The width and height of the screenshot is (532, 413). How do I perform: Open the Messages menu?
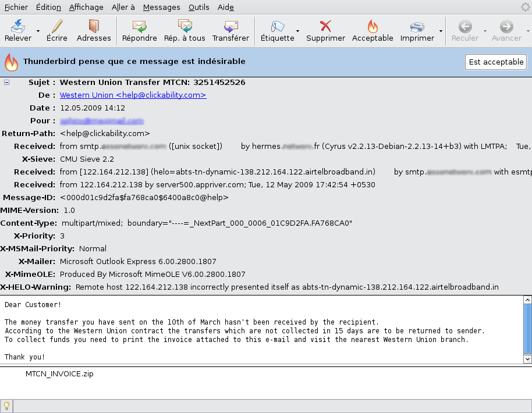161,7
